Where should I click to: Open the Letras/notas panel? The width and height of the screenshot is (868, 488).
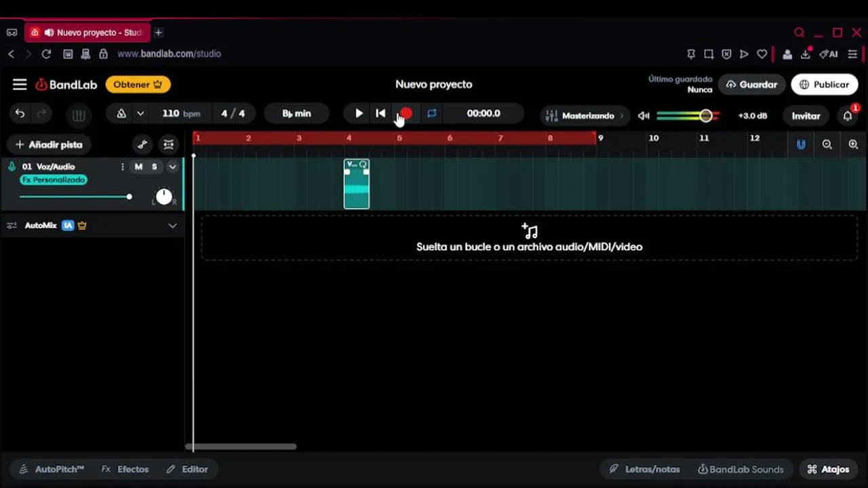644,469
